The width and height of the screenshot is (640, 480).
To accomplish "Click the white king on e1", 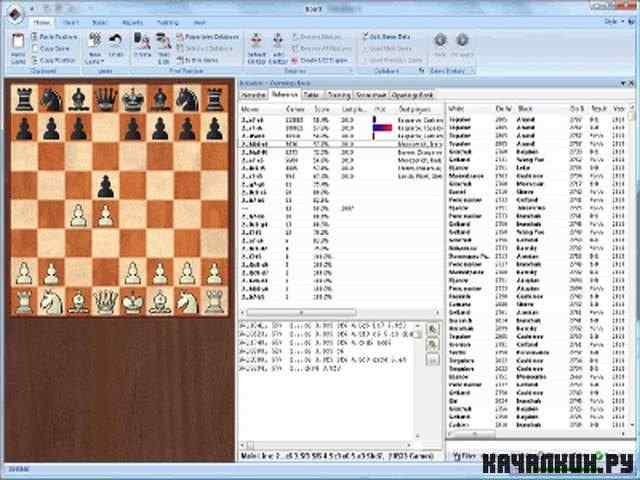I will (x=133, y=302).
